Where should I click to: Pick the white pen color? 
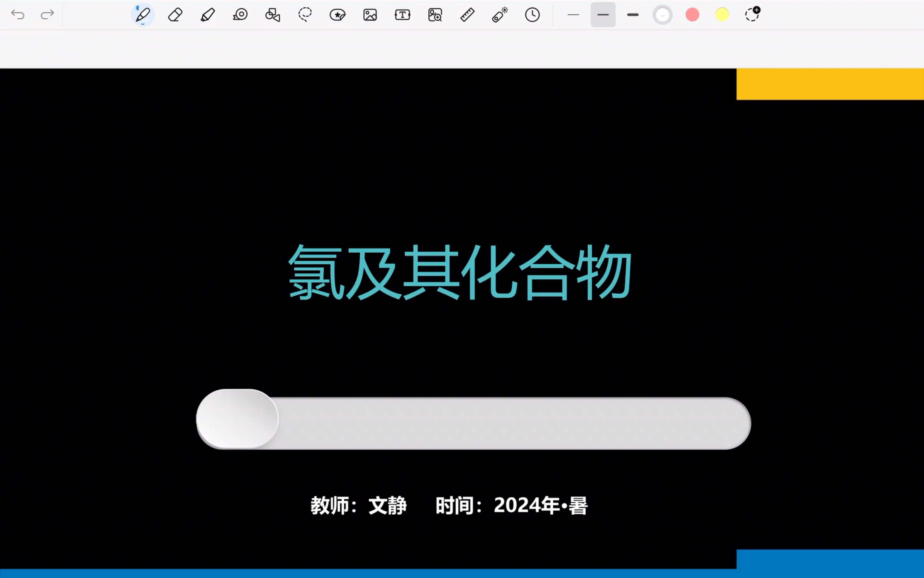click(663, 15)
